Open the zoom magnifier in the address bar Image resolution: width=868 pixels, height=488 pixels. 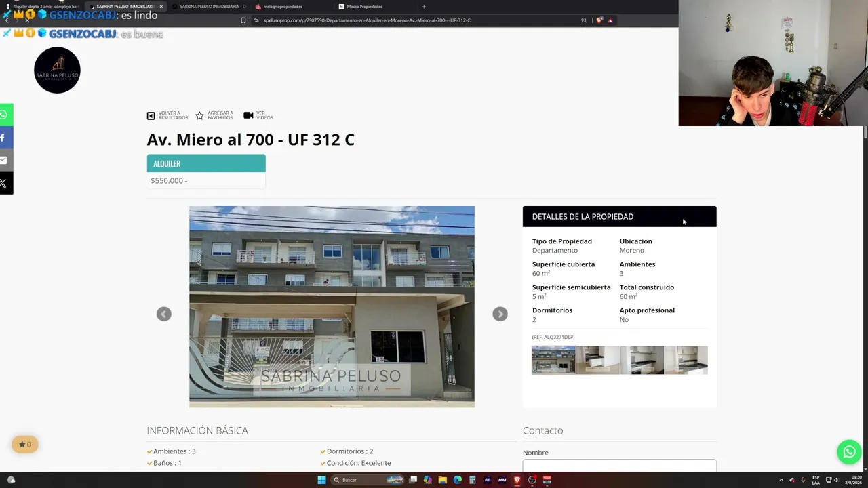(x=584, y=20)
